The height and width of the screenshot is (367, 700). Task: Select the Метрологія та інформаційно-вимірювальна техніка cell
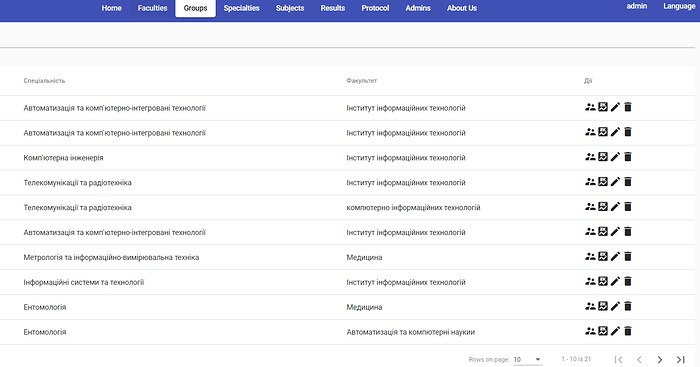tap(111, 257)
